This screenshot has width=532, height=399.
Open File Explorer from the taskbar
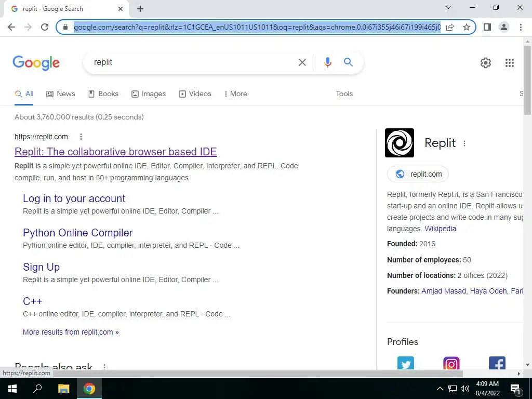[x=63, y=389]
